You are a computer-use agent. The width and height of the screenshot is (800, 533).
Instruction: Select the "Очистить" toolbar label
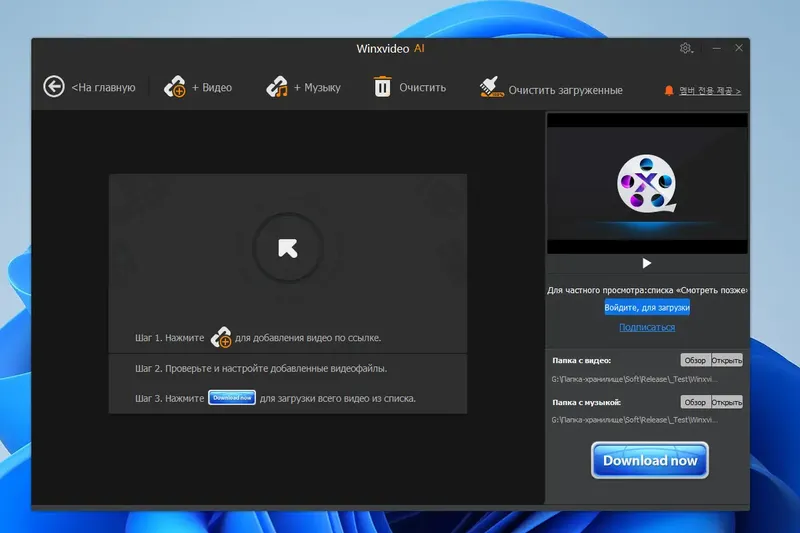coord(422,88)
